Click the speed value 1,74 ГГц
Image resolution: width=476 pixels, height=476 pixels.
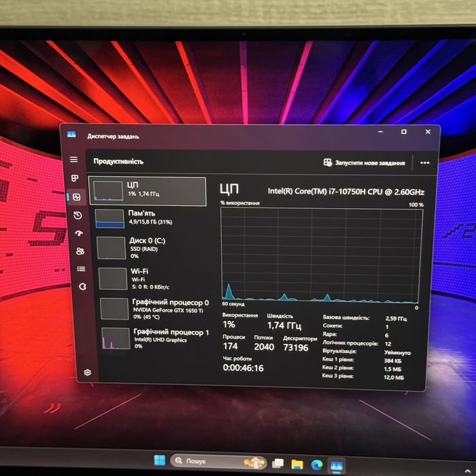pos(284,326)
